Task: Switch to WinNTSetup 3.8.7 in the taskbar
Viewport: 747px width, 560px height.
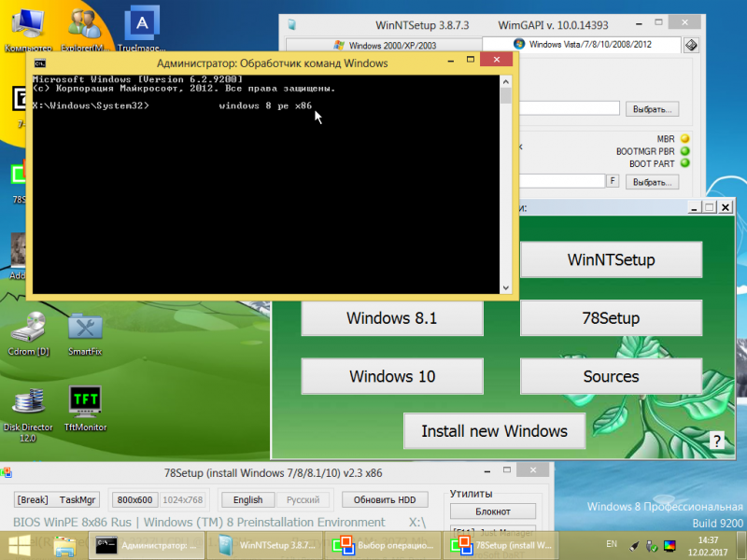Action: tap(265, 546)
